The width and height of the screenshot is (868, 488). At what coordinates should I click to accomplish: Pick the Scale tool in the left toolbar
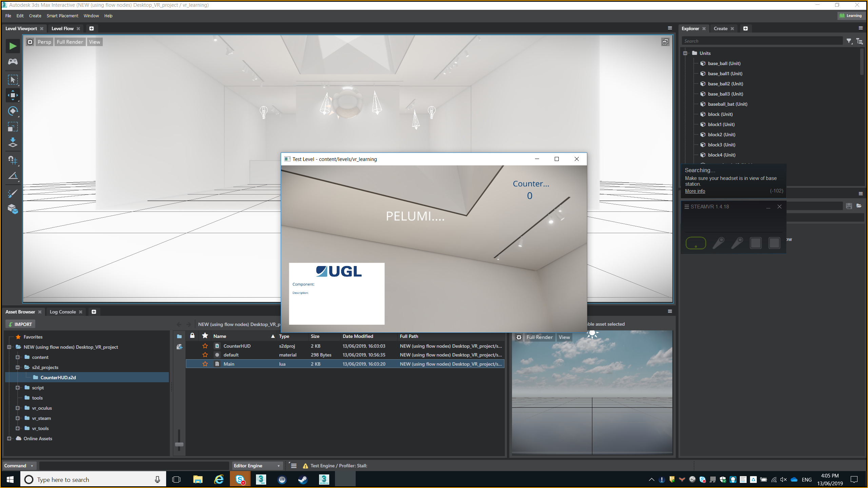tap(13, 127)
